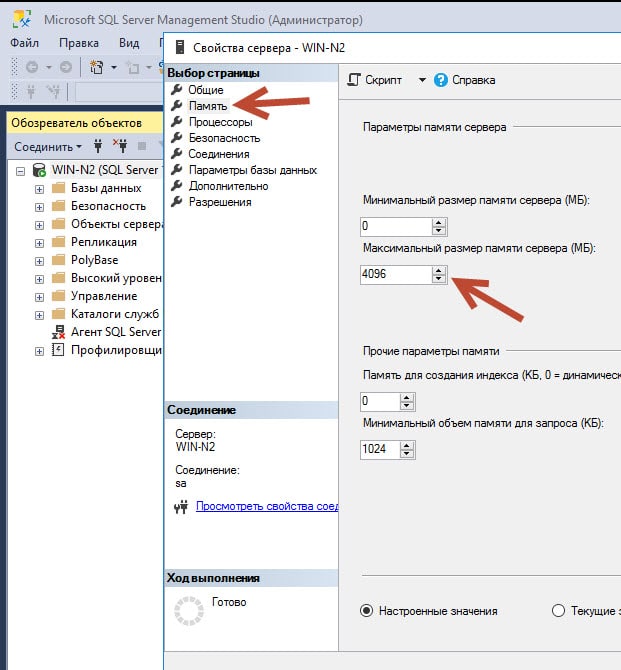The height and width of the screenshot is (670, 621).
Task: Open the Соединения properties page
Action: 219,154
